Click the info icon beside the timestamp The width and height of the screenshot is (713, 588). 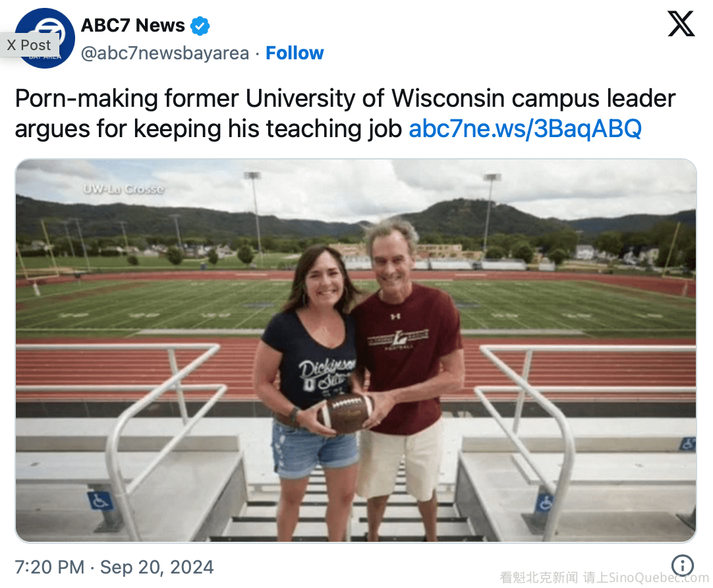coord(682,565)
